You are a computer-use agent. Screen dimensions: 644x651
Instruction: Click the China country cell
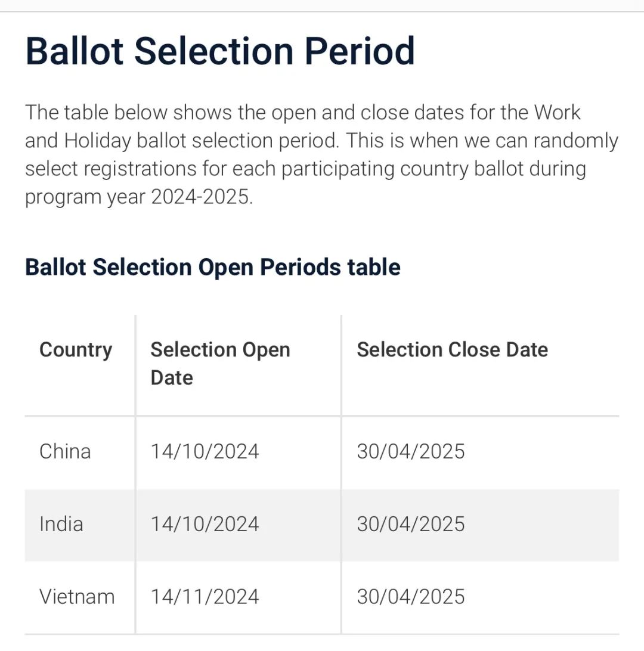pyautogui.click(x=65, y=451)
